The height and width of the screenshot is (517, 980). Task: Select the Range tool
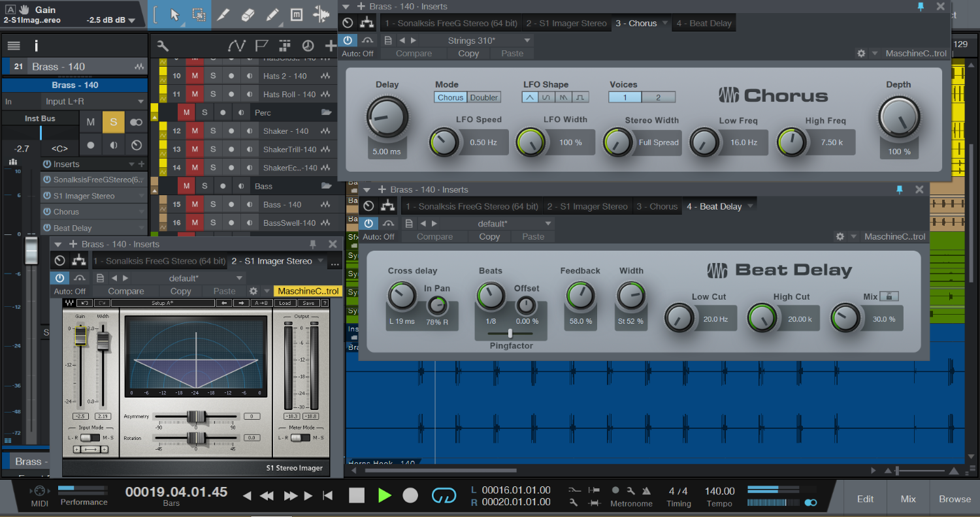199,15
